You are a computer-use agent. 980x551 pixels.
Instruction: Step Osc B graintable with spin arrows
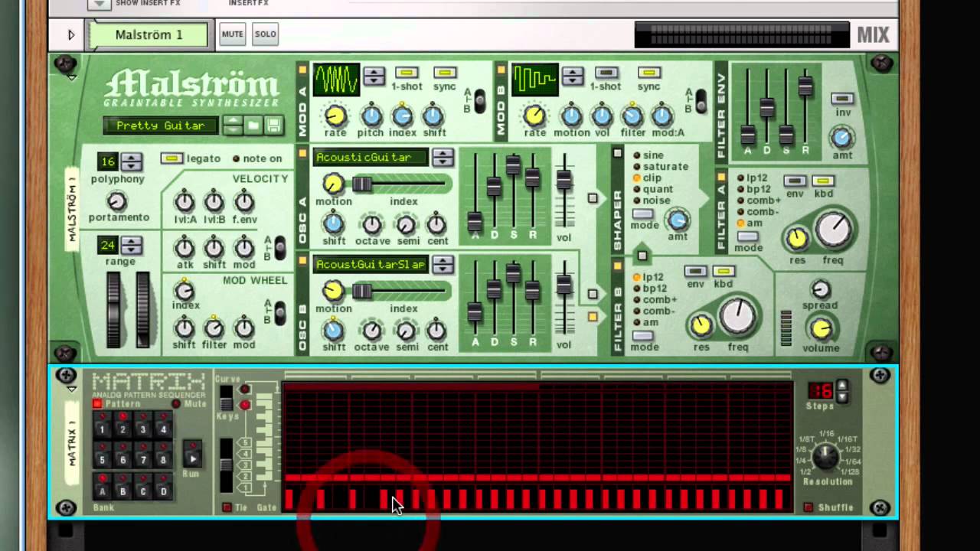tap(443, 265)
